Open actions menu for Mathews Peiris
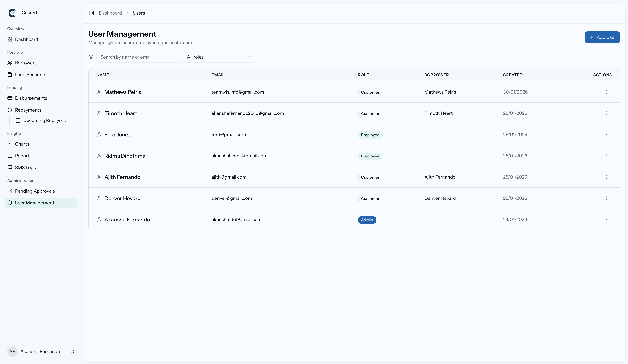The height and width of the screenshot is (364, 628). tap(606, 92)
